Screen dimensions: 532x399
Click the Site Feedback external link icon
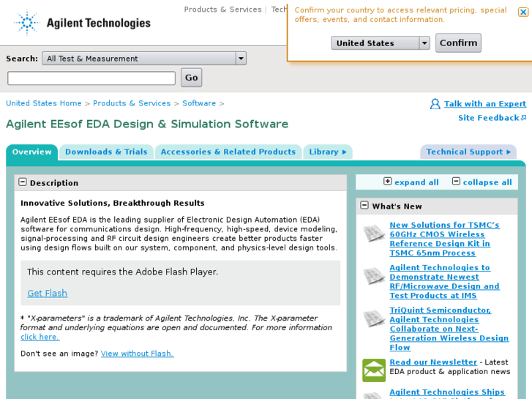(x=523, y=117)
